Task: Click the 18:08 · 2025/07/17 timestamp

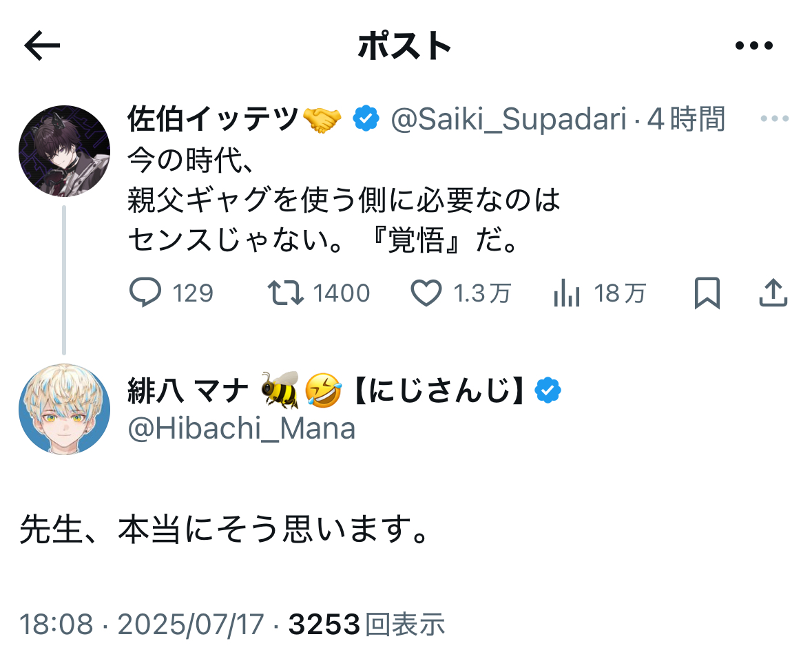Action: pyautogui.click(x=142, y=625)
